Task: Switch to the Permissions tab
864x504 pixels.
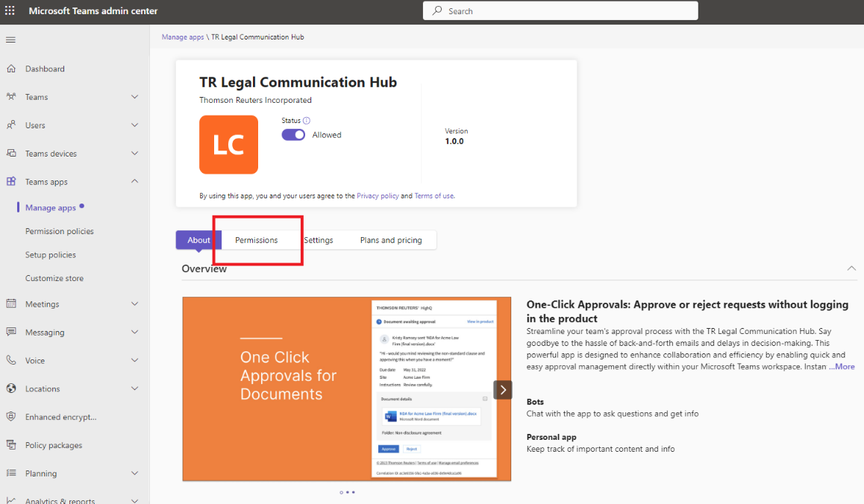Action: [256, 240]
